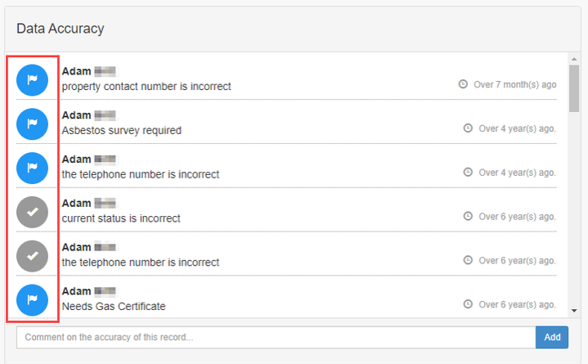This screenshot has height=364, width=588.
Task: Click scrollbar up arrow in comments list
Action: point(574,59)
